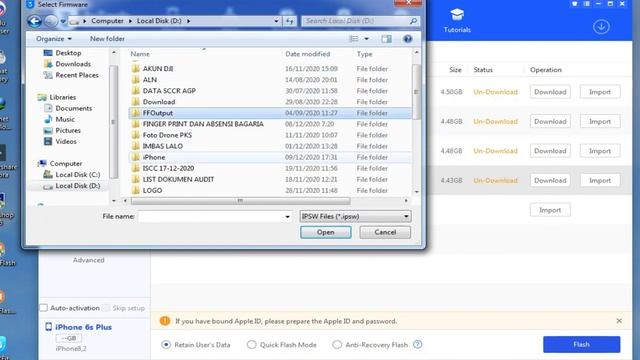Select the ALN folder

pyautogui.click(x=270, y=80)
